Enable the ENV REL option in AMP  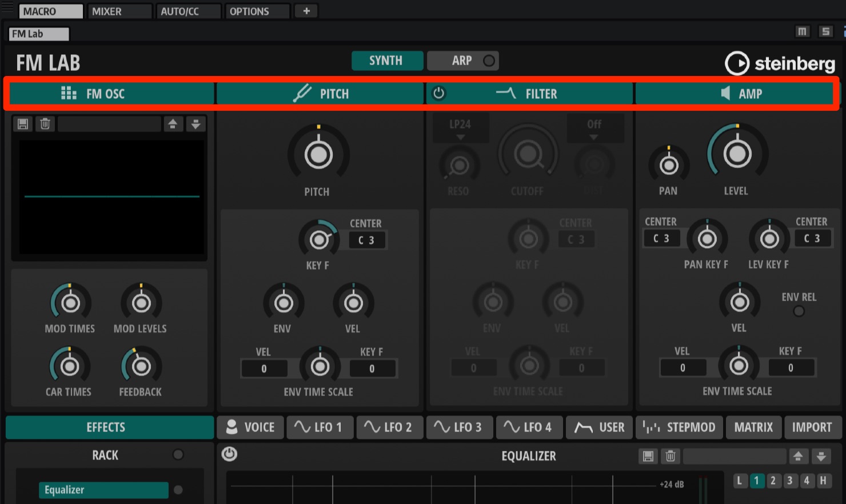tap(799, 311)
